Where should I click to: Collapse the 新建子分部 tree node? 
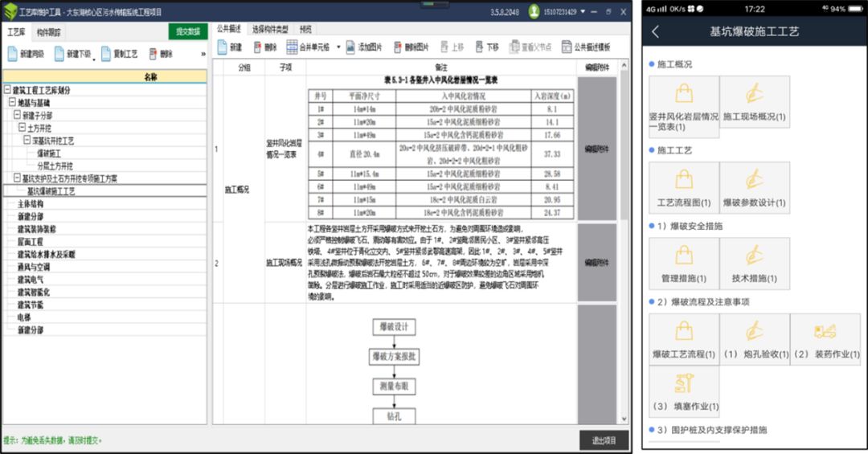(17, 115)
